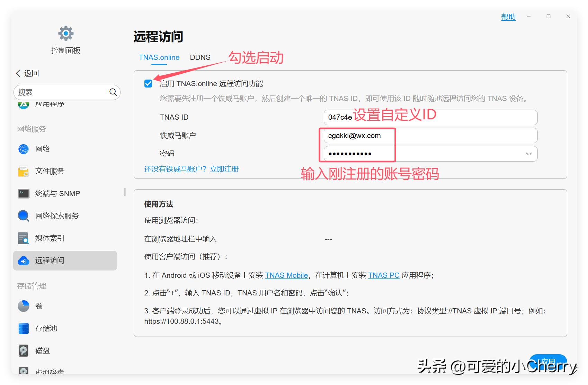This screenshot has width=588, height=385.
Task: Click the https://100.88.0.1:5443 example text
Action: click(181, 321)
